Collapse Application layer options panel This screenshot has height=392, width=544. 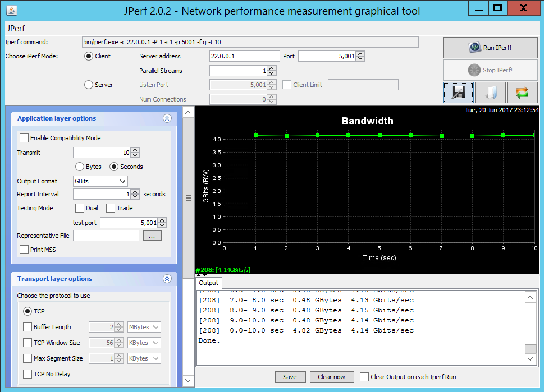coord(167,118)
